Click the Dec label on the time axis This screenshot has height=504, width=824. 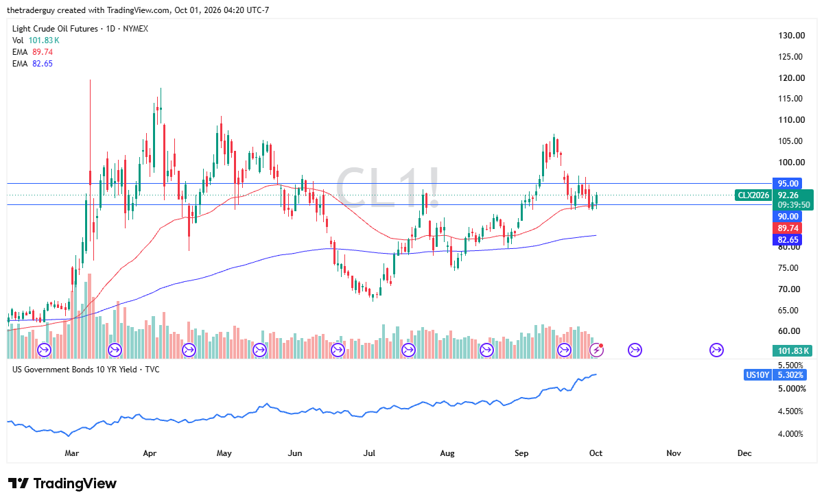click(744, 453)
